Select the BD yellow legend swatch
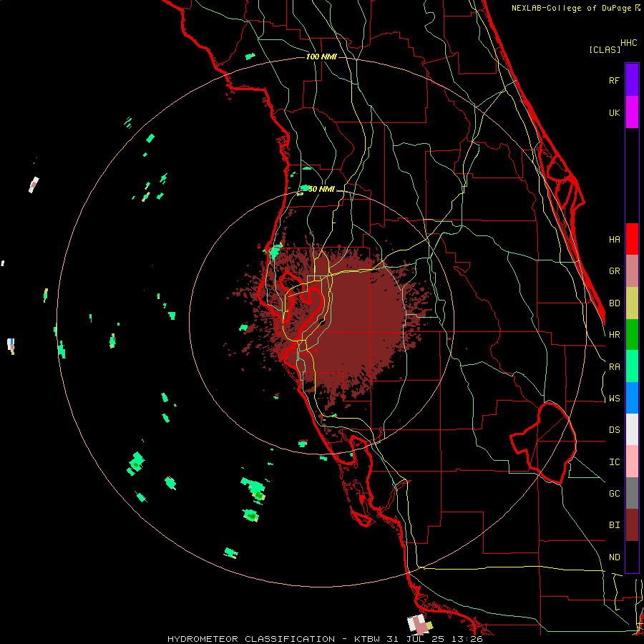The height and width of the screenshot is (644, 644). tap(632, 303)
